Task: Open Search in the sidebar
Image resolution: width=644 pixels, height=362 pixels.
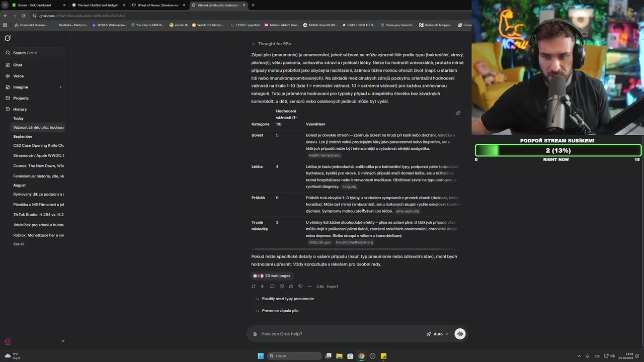Action: [x=35, y=53]
